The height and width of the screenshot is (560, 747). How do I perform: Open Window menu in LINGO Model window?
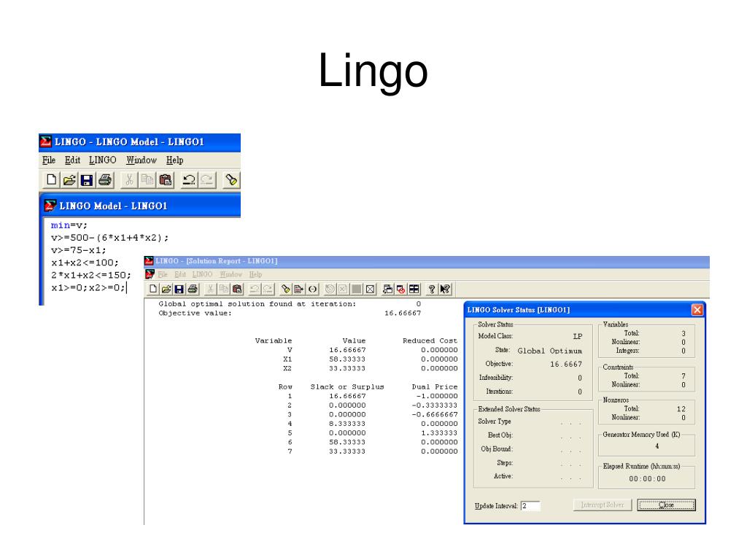coord(142,160)
